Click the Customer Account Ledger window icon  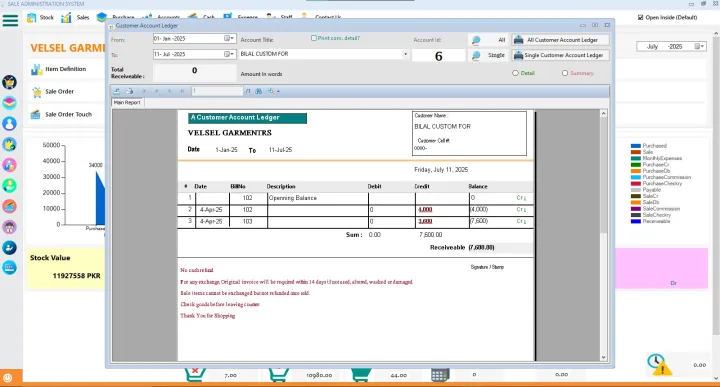tap(111, 26)
